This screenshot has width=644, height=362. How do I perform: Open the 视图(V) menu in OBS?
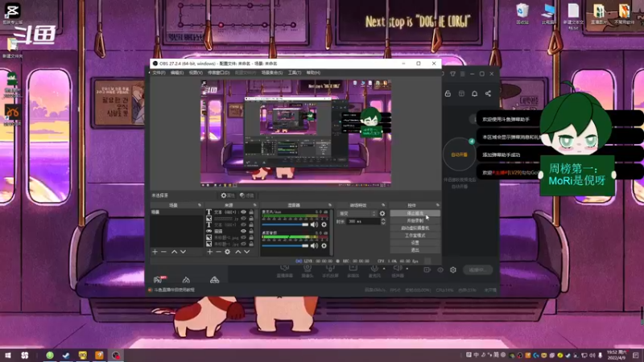[196, 72]
